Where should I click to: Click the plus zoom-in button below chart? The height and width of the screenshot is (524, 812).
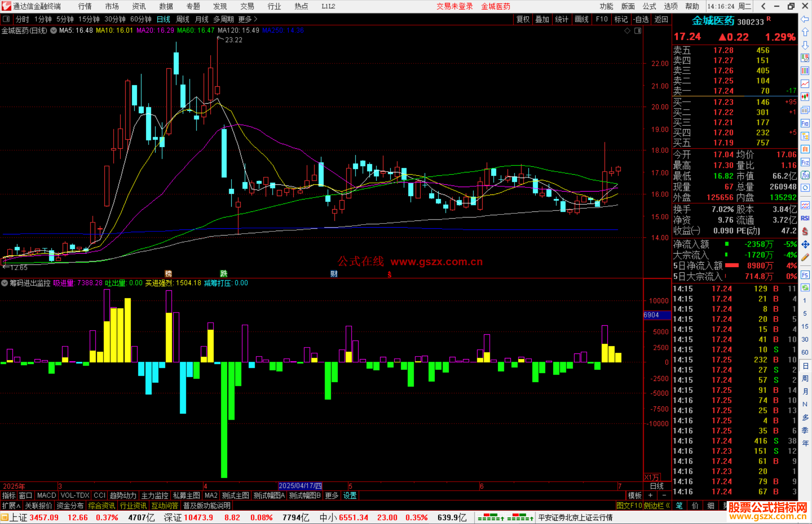[650, 495]
